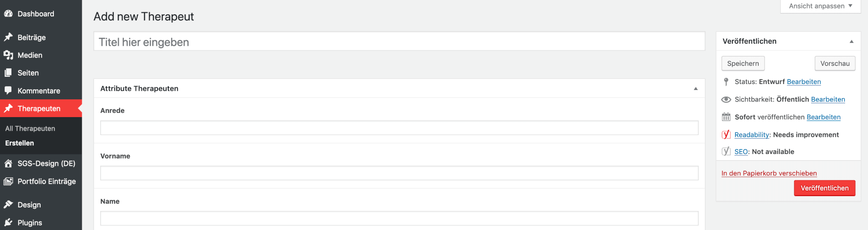Click the Seiten pages icon
This screenshot has height=230, width=868.
(8, 73)
